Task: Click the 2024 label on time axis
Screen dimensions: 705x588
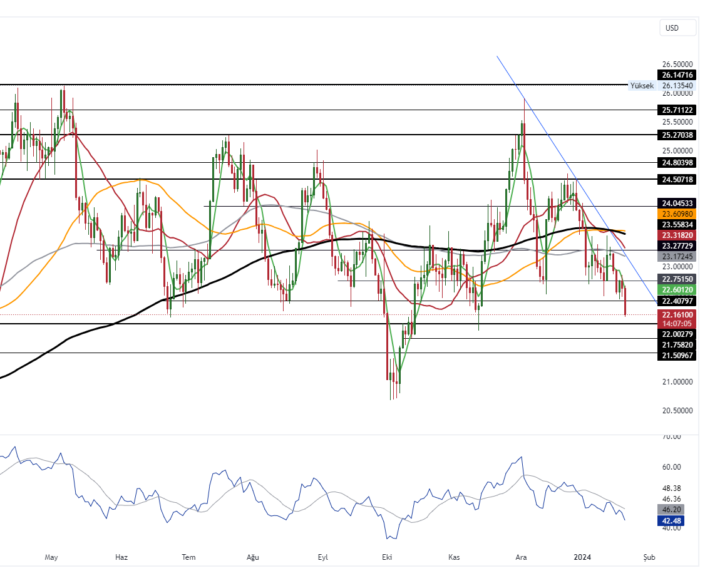Action: click(x=583, y=557)
